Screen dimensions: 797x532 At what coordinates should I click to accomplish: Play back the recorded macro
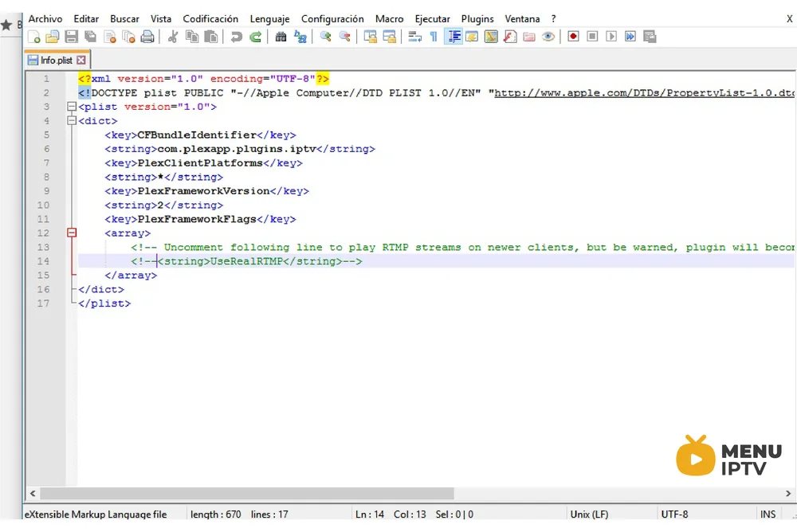[611, 37]
